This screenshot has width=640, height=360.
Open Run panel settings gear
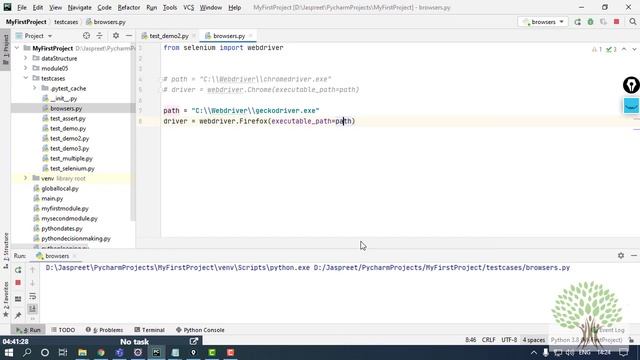coord(621,256)
